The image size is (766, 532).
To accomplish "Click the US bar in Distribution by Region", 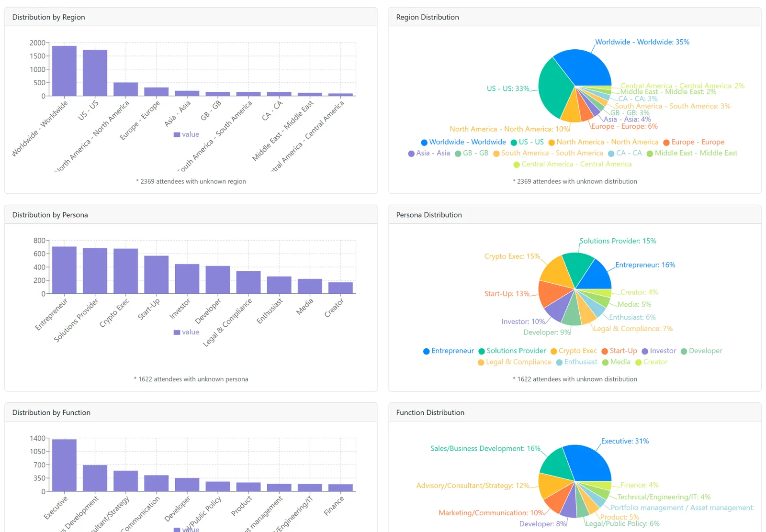I will click(x=95, y=73).
